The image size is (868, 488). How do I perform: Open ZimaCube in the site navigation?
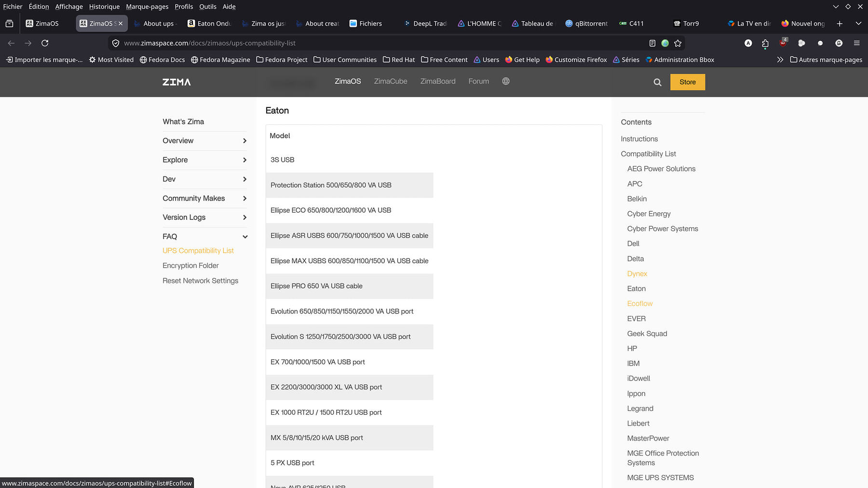[391, 81]
